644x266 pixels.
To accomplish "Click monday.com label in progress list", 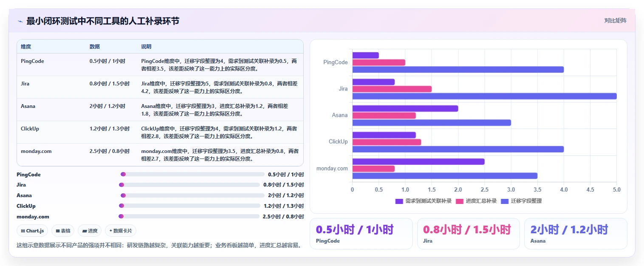I will 33,217.
